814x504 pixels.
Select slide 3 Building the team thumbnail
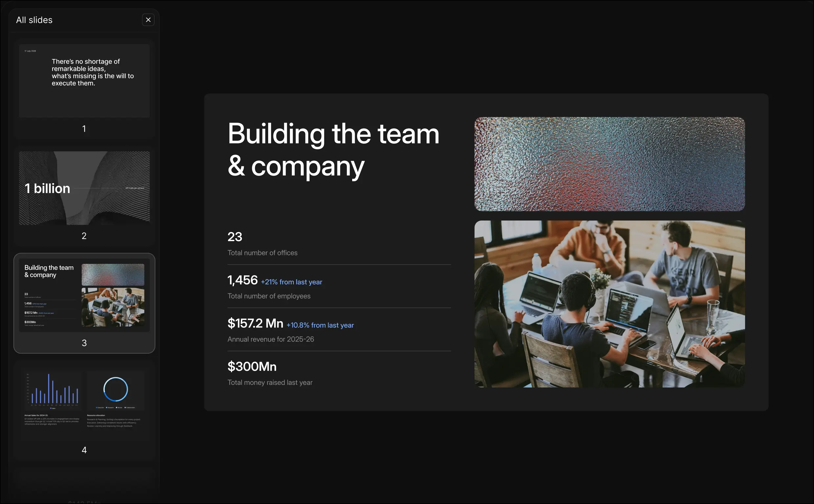click(84, 295)
